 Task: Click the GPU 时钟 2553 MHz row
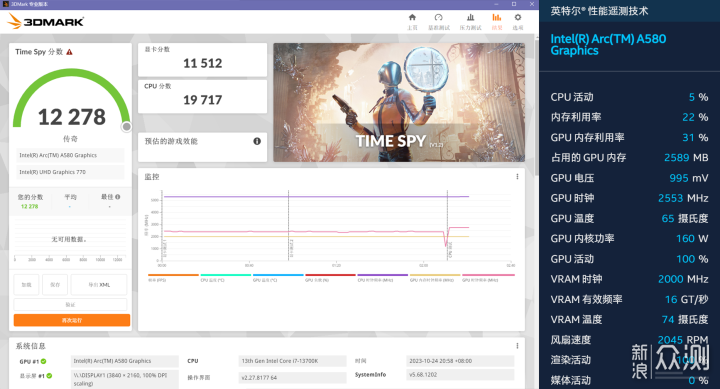coord(629,198)
